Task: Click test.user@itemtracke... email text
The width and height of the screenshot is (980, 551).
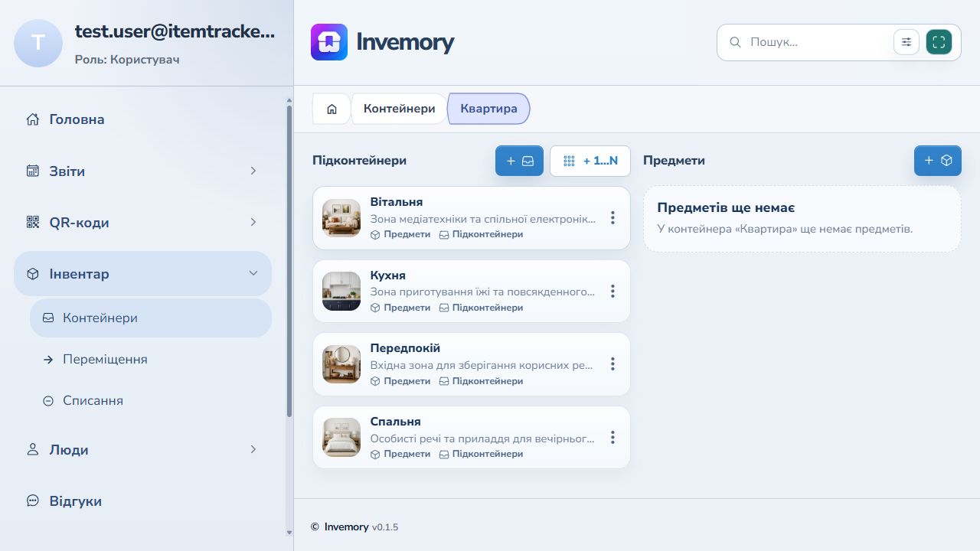Action: point(175,31)
